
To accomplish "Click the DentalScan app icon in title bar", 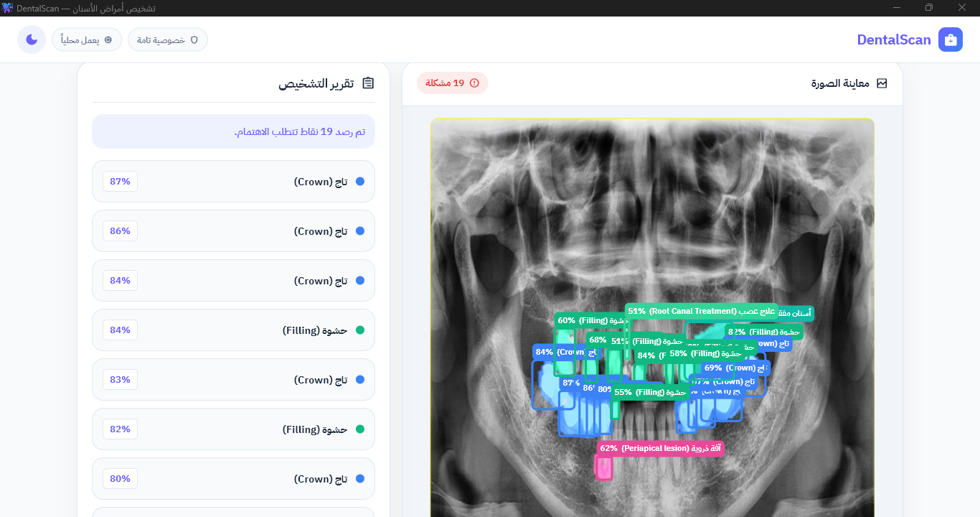I will 8,8.
